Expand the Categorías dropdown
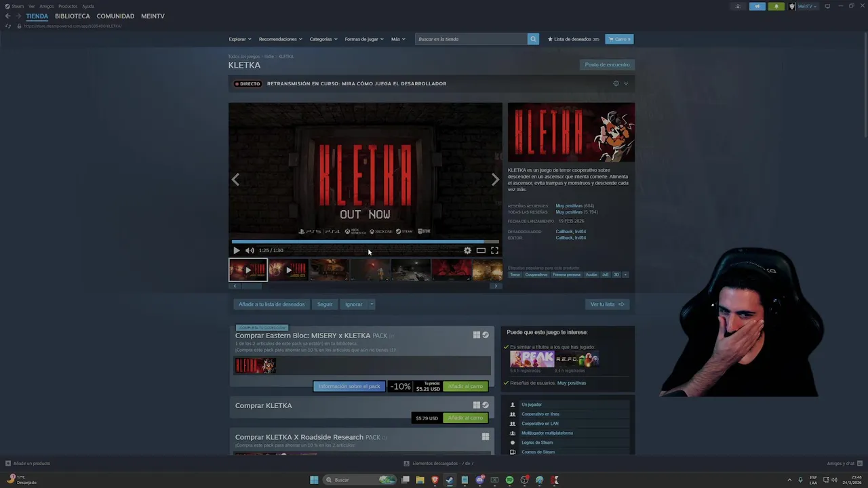Screen dimensions: 868x488 coord(323,39)
